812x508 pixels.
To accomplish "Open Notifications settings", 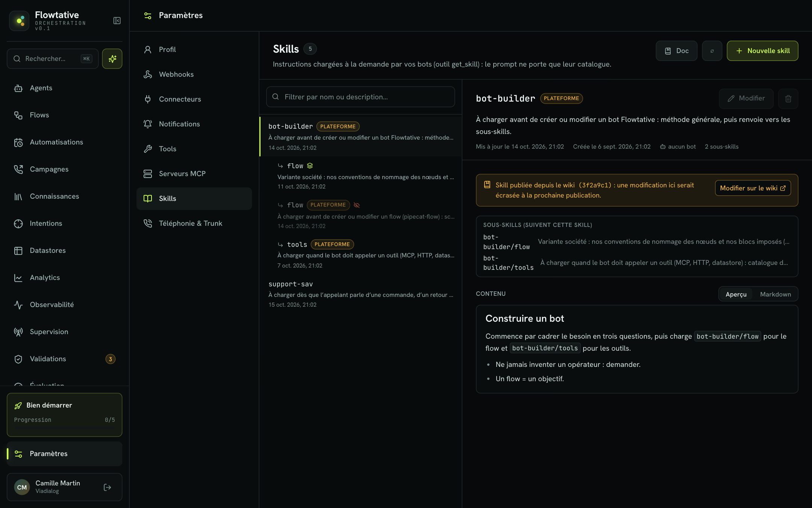I will click(194, 124).
